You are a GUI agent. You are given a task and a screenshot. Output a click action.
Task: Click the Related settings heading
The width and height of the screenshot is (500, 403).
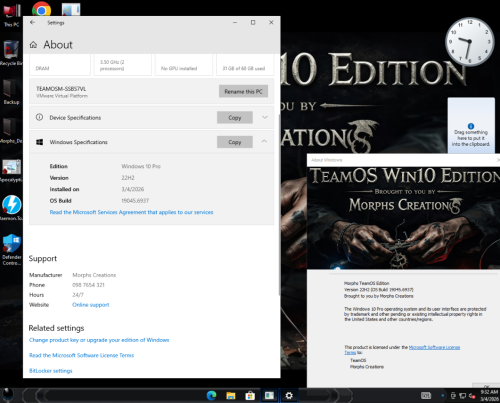[56, 328]
